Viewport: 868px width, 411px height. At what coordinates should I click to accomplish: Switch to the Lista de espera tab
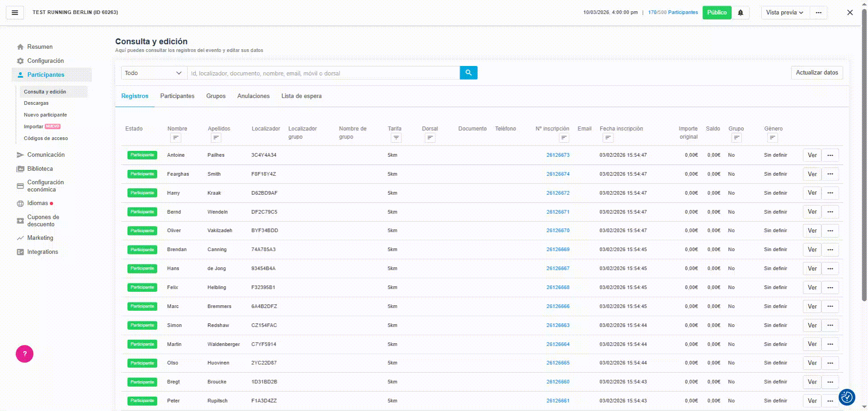click(302, 96)
